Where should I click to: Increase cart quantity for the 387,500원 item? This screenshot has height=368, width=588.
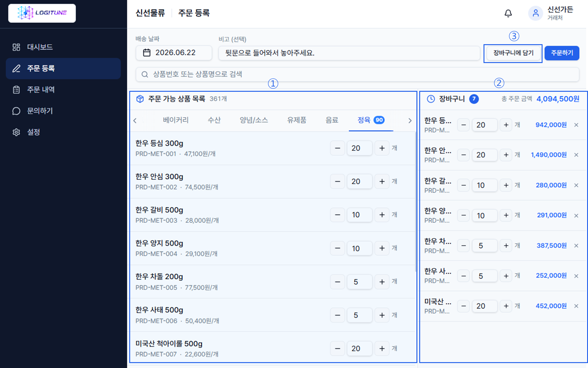click(506, 246)
